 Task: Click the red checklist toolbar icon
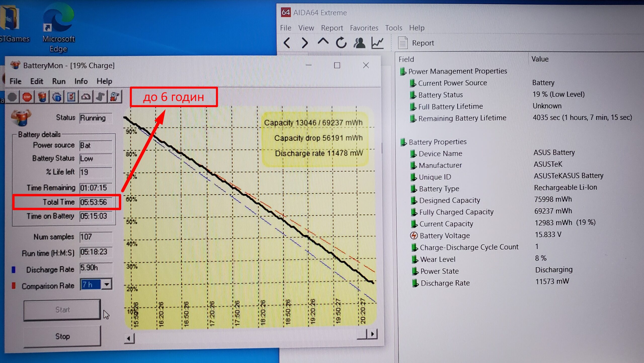(x=71, y=97)
